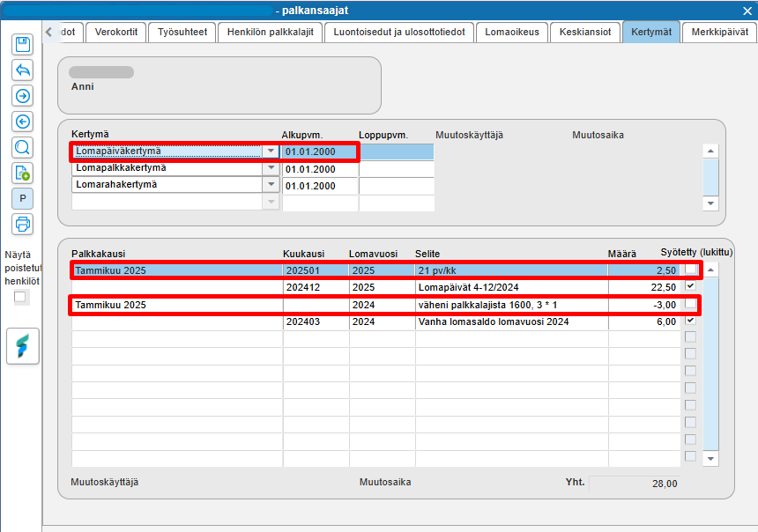This screenshot has height=532, width=758.
Task: Click the Yht. total field 28,00
Action: coord(635,484)
